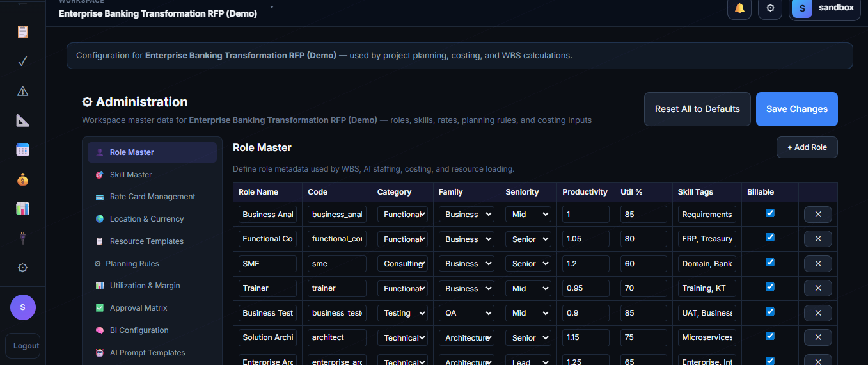Toggle Billable checkbox for Trainer
The image size is (868, 365).
click(770, 287)
